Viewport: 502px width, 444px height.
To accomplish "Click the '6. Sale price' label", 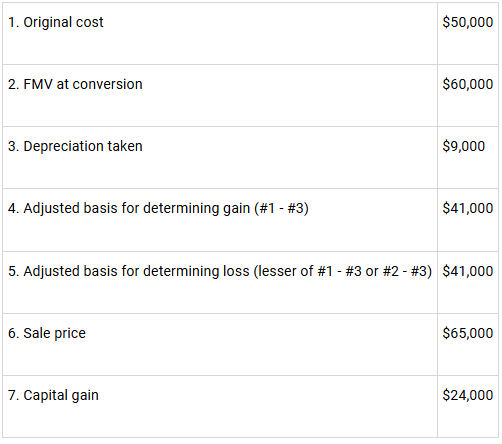I will point(47,333).
